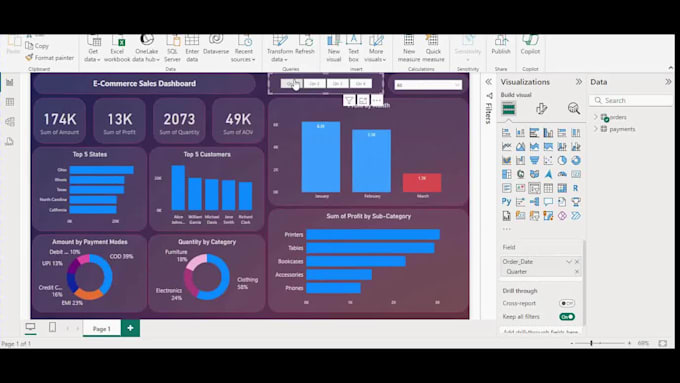Open focus mode on the visual header
680x383 pixels.
coord(363,101)
